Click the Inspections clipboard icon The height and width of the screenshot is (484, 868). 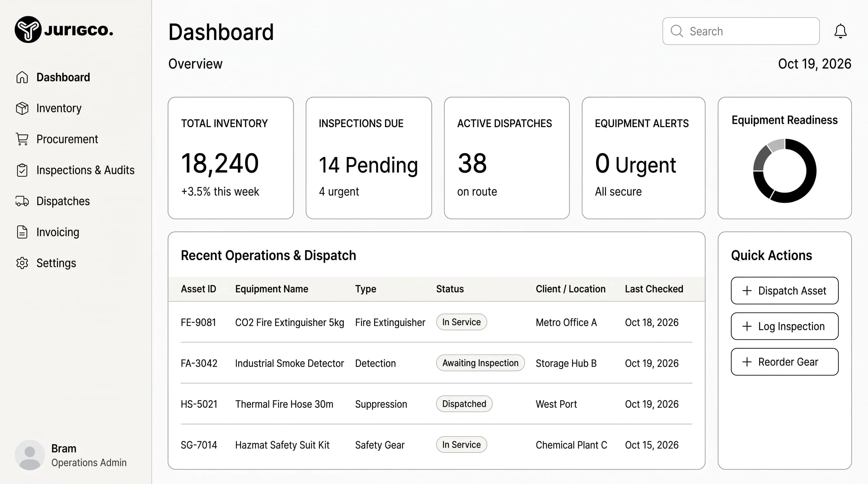pyautogui.click(x=22, y=170)
